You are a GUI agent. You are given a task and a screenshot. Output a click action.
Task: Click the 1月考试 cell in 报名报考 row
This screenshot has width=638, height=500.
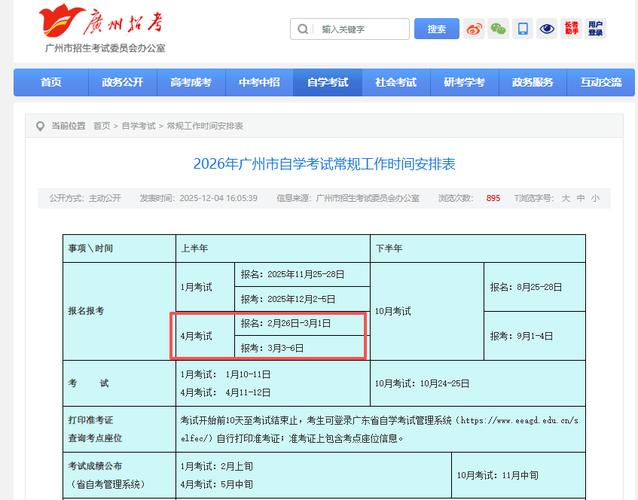coord(205,287)
